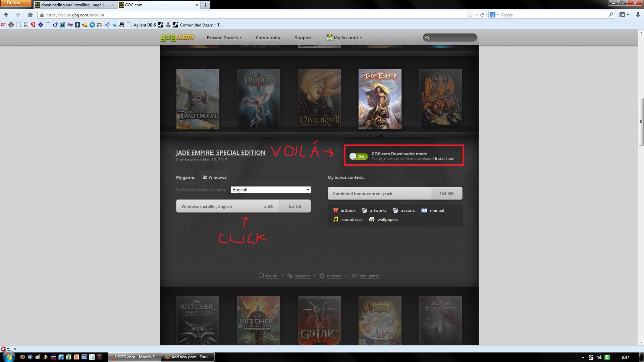Click the hide game link
This screenshot has width=644, height=362.
click(x=369, y=276)
